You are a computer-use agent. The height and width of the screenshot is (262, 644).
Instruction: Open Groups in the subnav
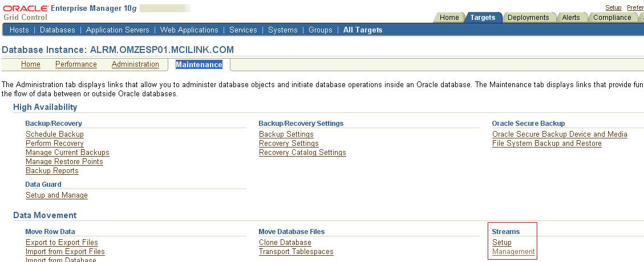[x=321, y=30]
